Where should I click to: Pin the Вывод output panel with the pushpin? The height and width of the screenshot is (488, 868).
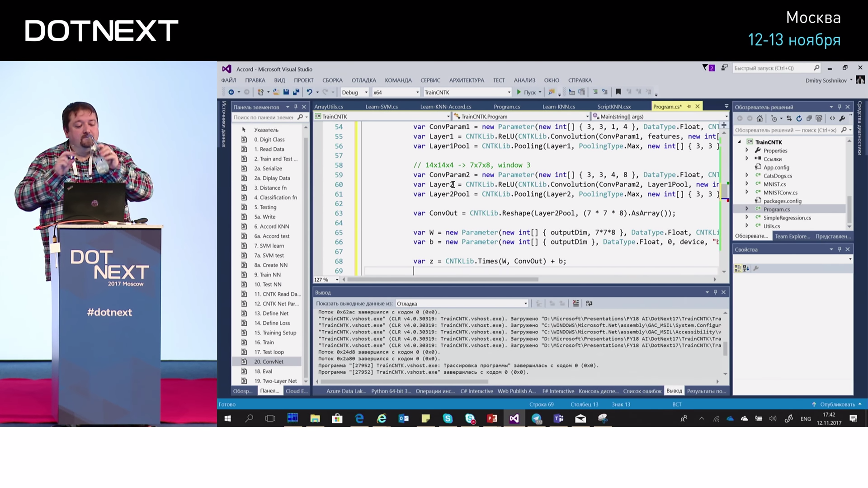pos(715,292)
